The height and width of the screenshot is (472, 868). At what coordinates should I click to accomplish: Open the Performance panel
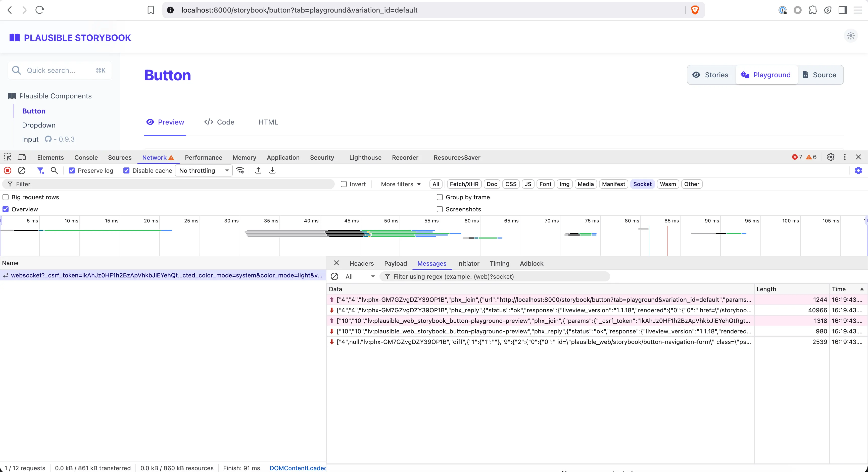(204, 157)
